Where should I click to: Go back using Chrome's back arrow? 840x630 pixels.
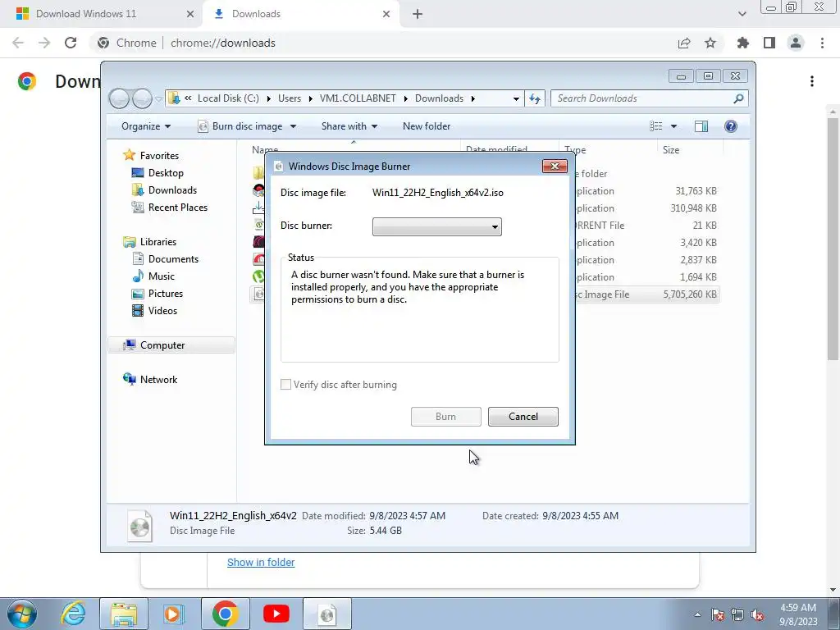pos(18,43)
